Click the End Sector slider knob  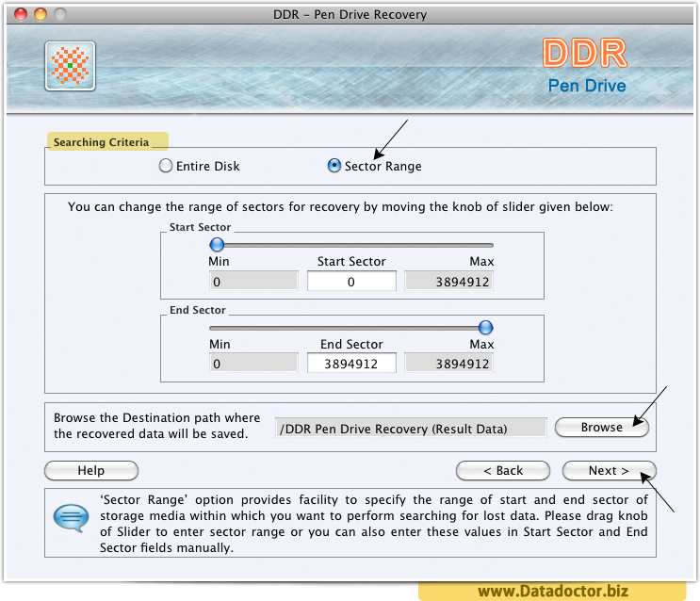click(x=486, y=328)
